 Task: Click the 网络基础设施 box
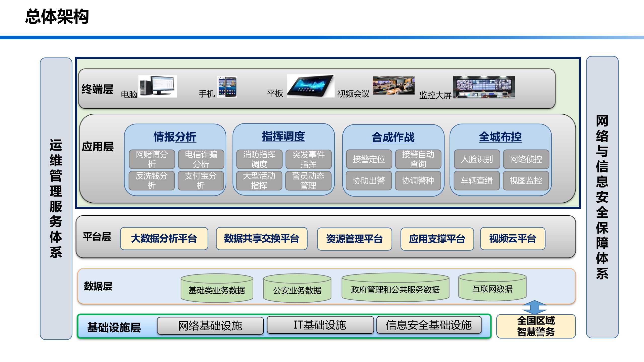[x=210, y=326]
